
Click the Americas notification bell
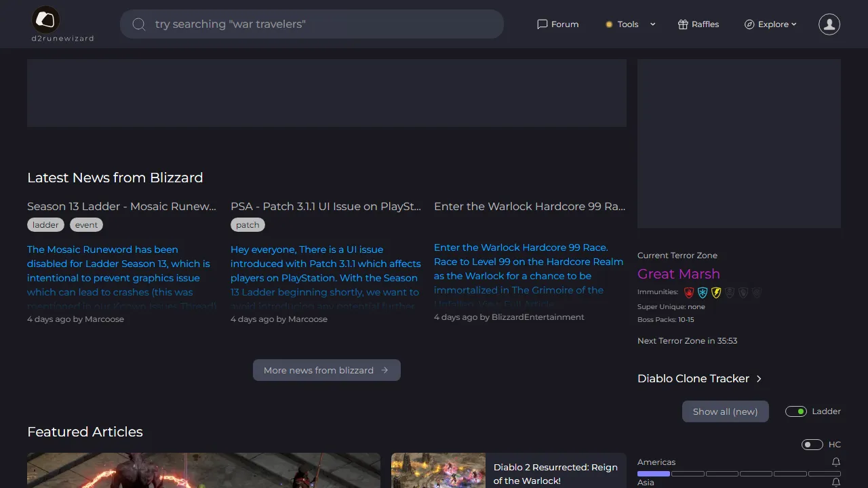pos(836,462)
